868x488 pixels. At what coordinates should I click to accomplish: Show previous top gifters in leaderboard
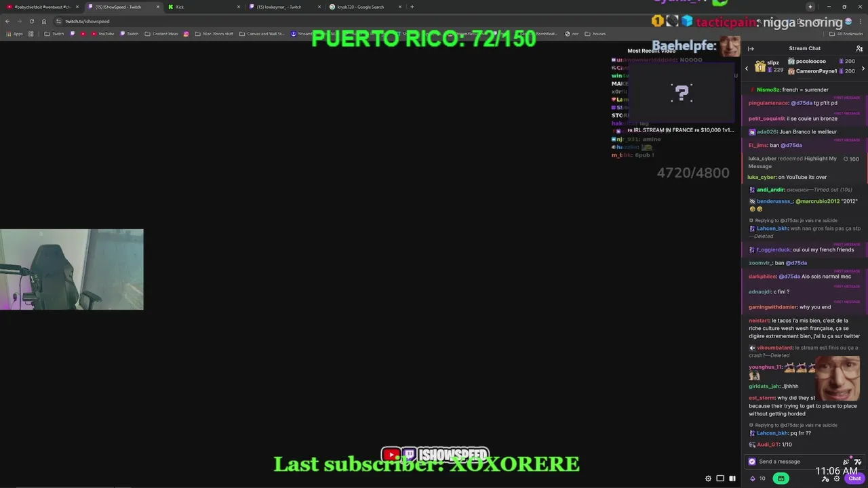tap(747, 68)
